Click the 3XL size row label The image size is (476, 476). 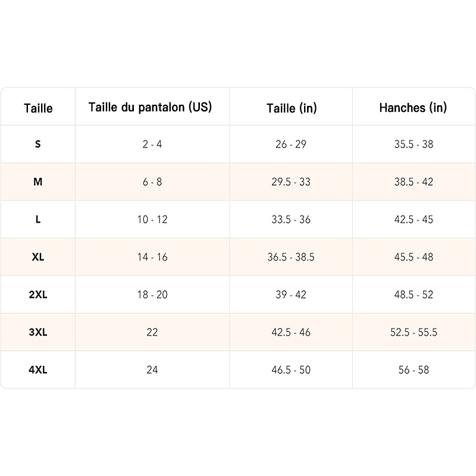pyautogui.click(x=38, y=332)
